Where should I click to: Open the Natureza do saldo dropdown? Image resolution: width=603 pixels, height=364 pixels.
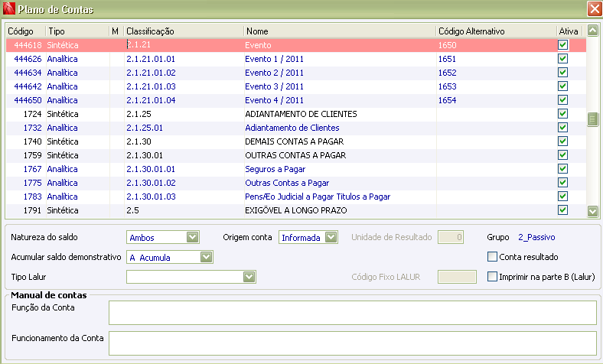point(192,237)
